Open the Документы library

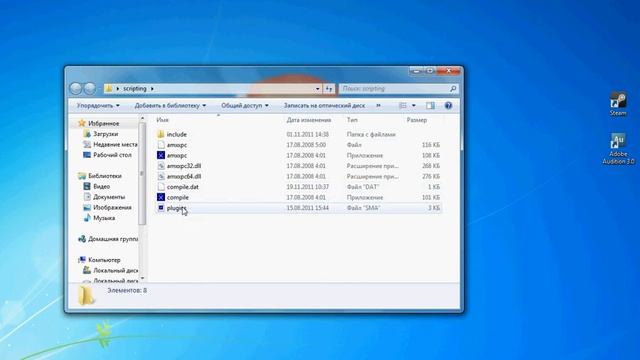tap(109, 197)
